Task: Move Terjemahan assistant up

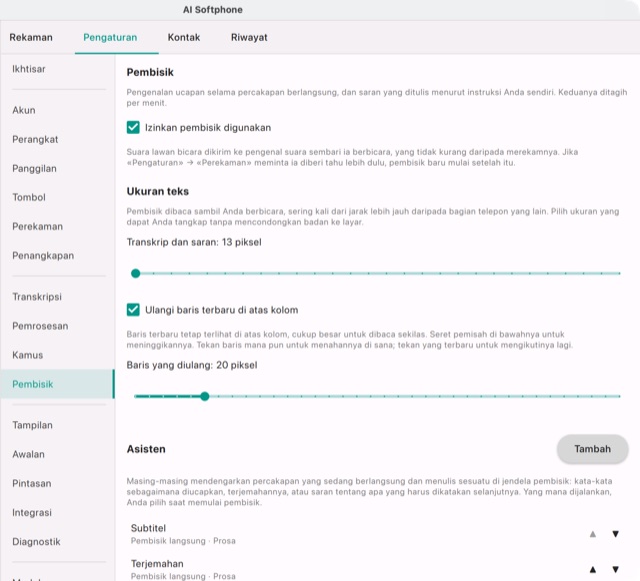Action: [x=593, y=570]
